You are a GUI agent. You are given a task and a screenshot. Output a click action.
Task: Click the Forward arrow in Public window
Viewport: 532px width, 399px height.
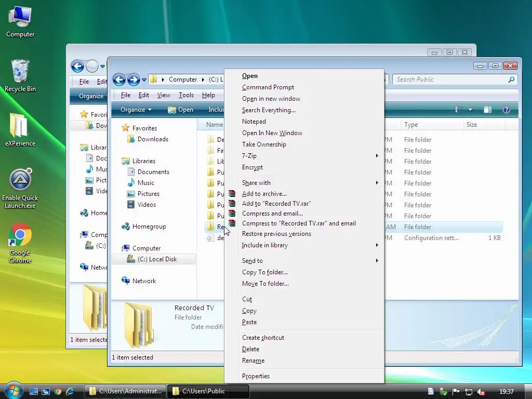pyautogui.click(x=134, y=79)
